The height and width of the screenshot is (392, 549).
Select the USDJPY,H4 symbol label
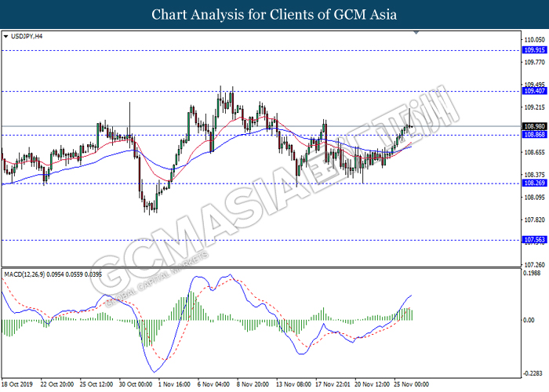27,36
